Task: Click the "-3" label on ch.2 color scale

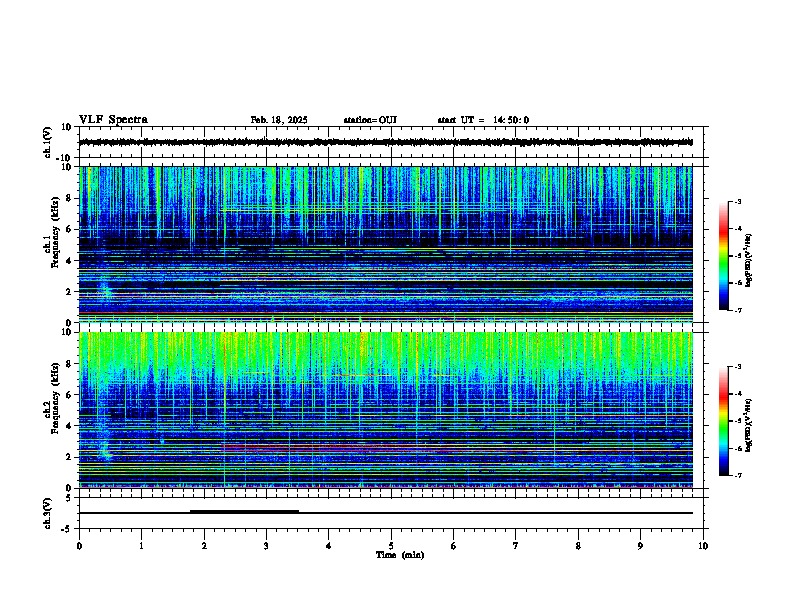Action: (x=737, y=367)
